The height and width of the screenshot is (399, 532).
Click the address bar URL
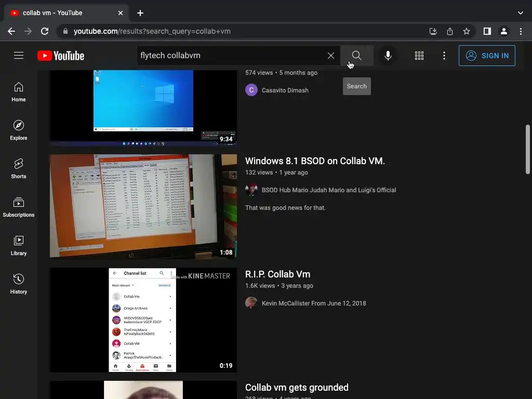152,31
